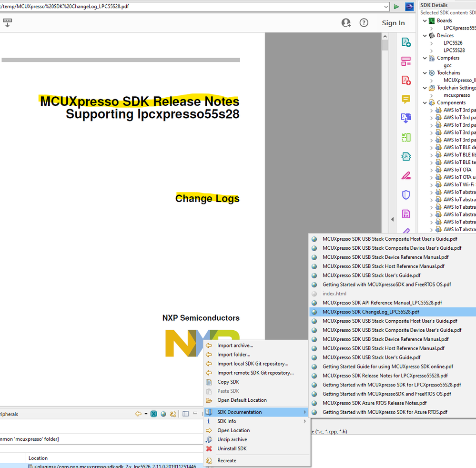
Task: Open the pink Redact marker tool
Action: 406,175
